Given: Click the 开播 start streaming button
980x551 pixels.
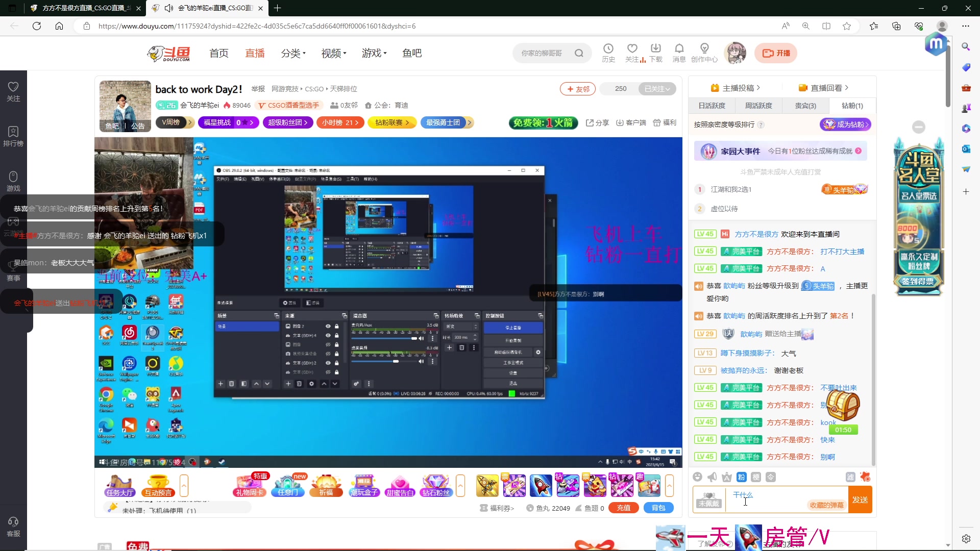Looking at the screenshot, I should (x=776, y=53).
